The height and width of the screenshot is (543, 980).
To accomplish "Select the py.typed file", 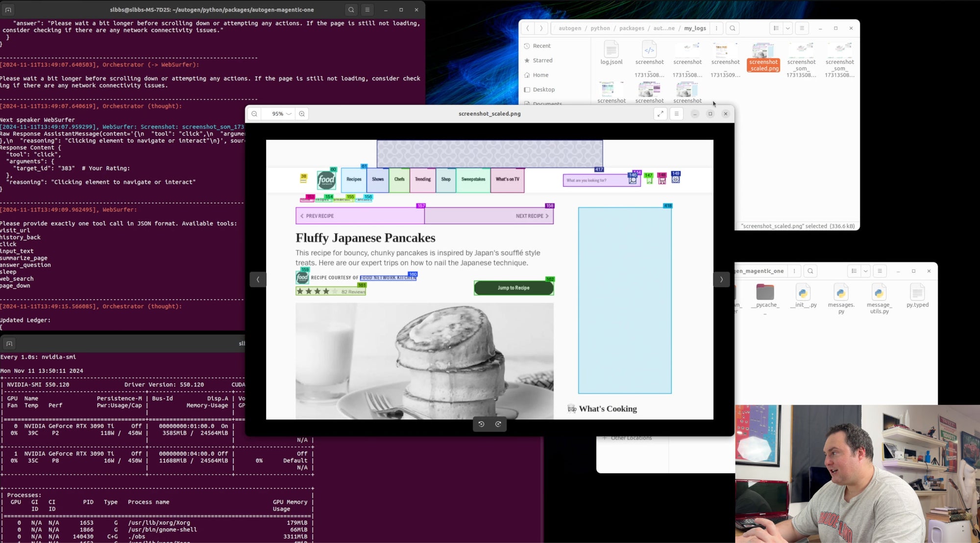I will (x=917, y=296).
